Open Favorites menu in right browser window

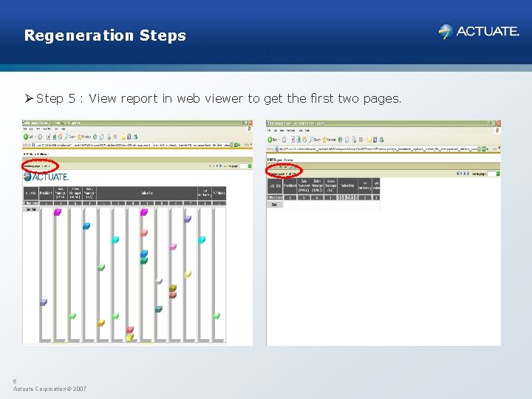tap(291, 130)
